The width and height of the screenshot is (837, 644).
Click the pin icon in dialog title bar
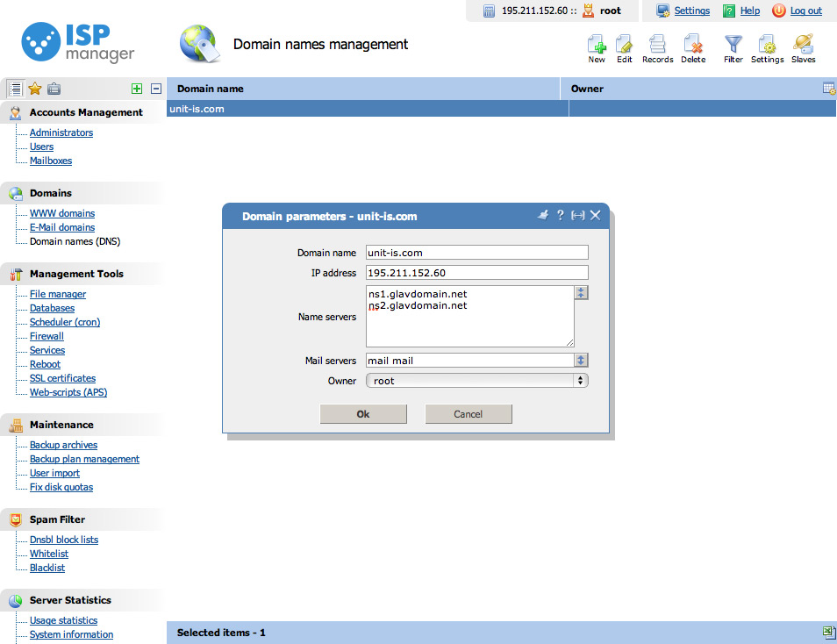coord(543,216)
